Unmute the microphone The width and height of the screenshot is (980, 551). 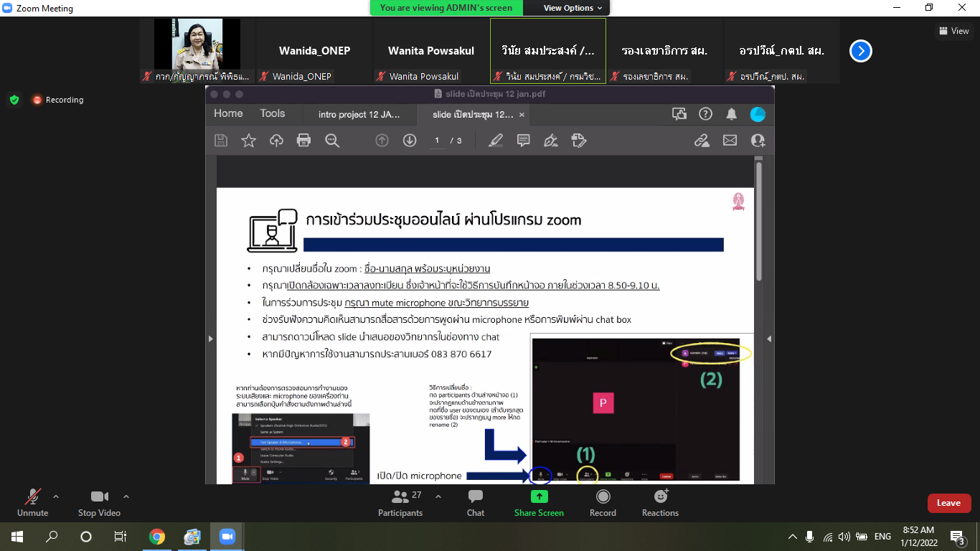pos(32,503)
